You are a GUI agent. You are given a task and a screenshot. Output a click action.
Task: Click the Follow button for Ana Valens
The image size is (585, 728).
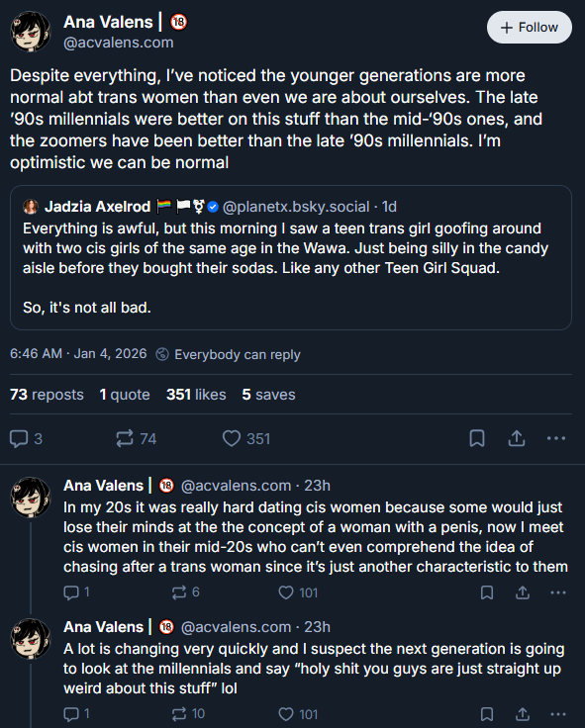(530, 28)
